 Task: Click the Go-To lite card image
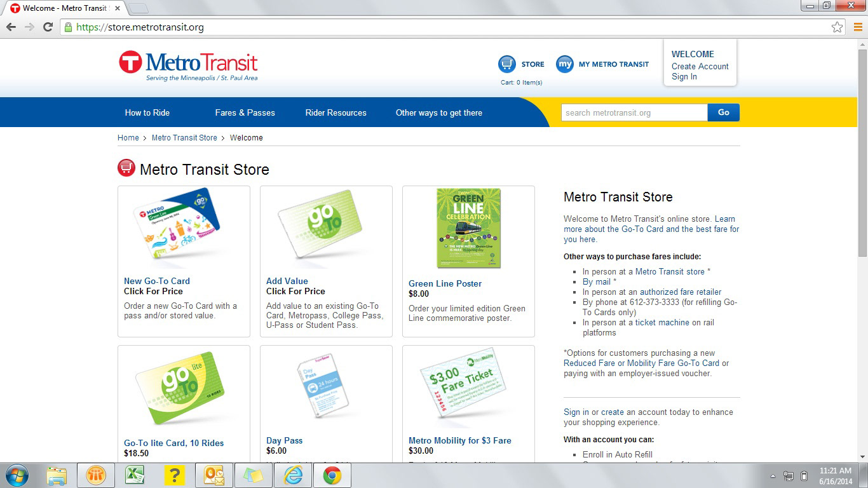[x=182, y=388]
